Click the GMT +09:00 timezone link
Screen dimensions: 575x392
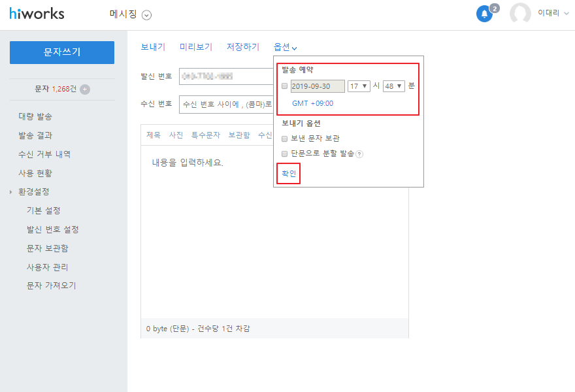click(x=312, y=103)
